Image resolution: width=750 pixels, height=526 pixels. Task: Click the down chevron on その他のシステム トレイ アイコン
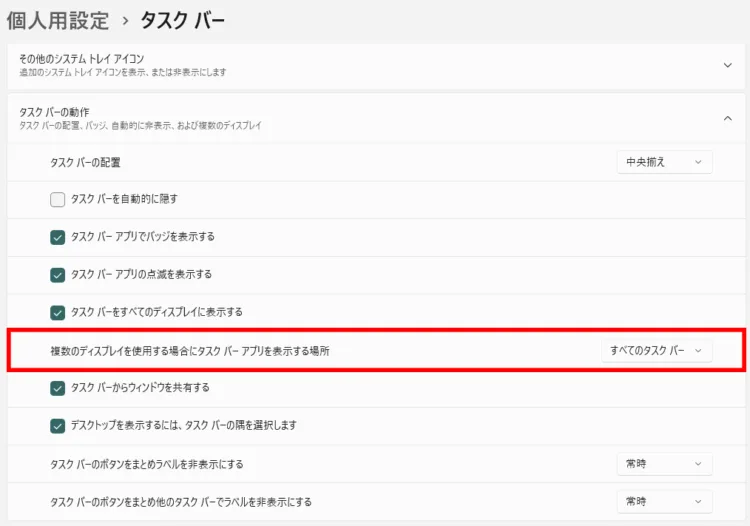(x=727, y=65)
